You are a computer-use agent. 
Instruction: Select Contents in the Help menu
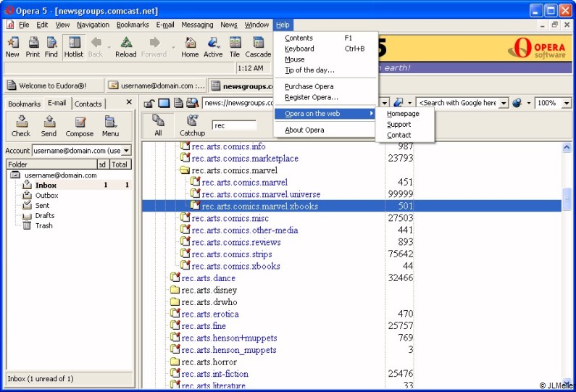point(325,38)
